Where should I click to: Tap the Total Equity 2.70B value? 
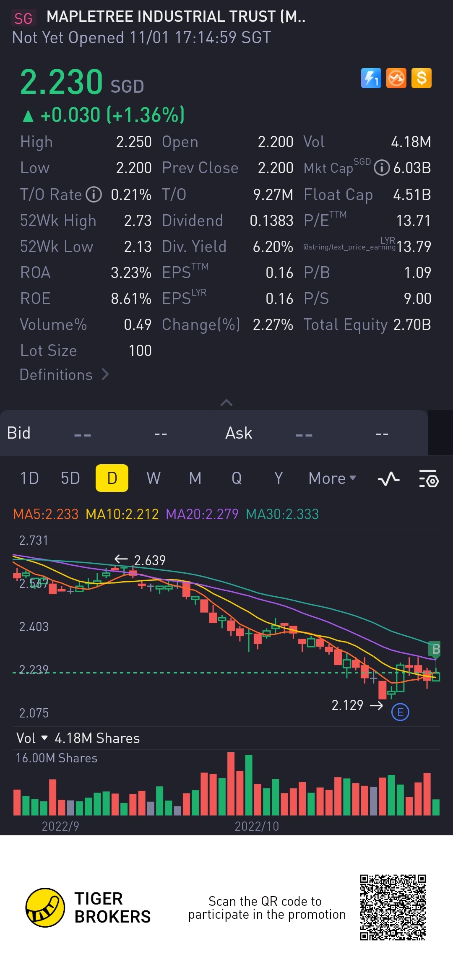(x=412, y=325)
